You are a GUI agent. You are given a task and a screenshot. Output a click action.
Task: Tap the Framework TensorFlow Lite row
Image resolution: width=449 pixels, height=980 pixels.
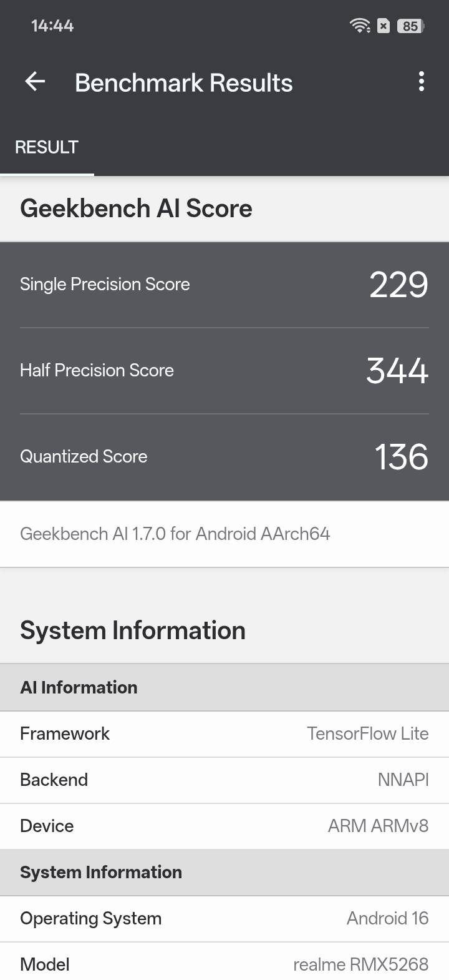pos(224,734)
